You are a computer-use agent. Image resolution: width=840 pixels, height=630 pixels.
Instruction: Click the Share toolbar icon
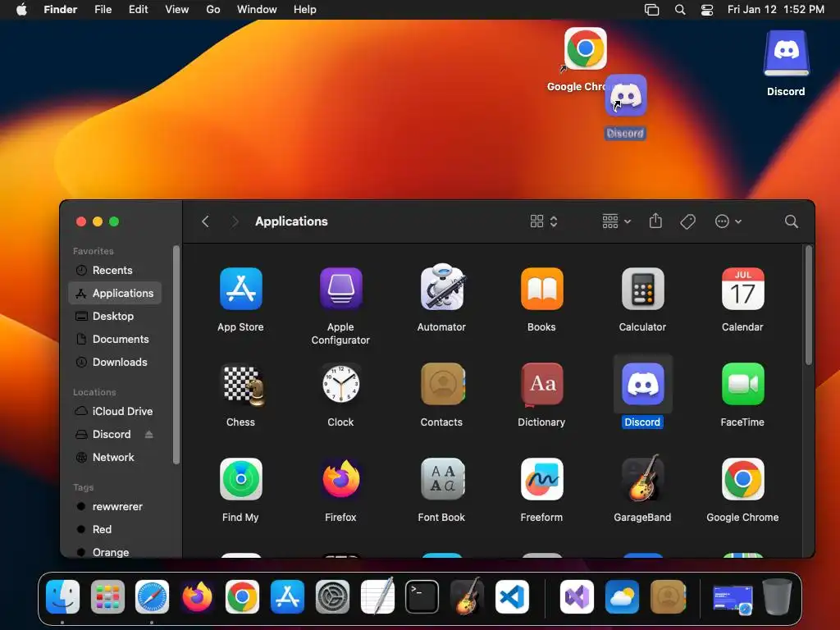[x=655, y=221]
